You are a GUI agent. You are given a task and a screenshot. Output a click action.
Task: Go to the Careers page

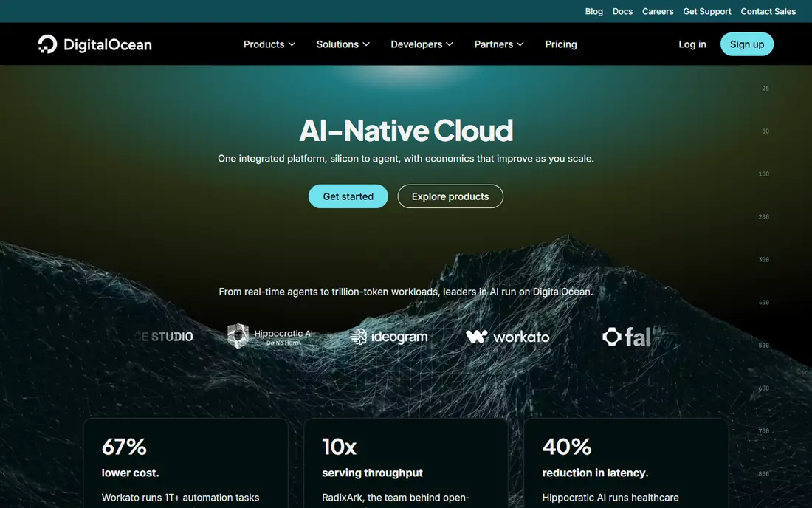(x=658, y=11)
